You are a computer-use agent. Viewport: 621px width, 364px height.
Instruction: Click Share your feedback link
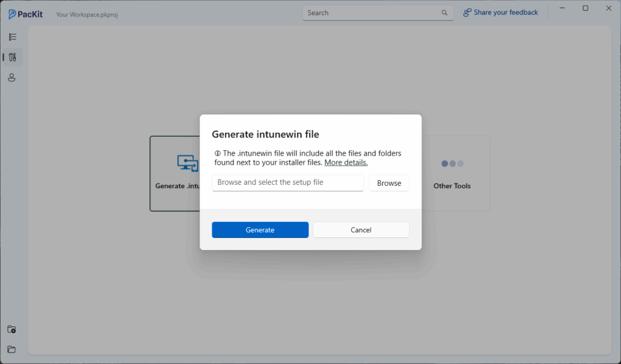[506, 13]
